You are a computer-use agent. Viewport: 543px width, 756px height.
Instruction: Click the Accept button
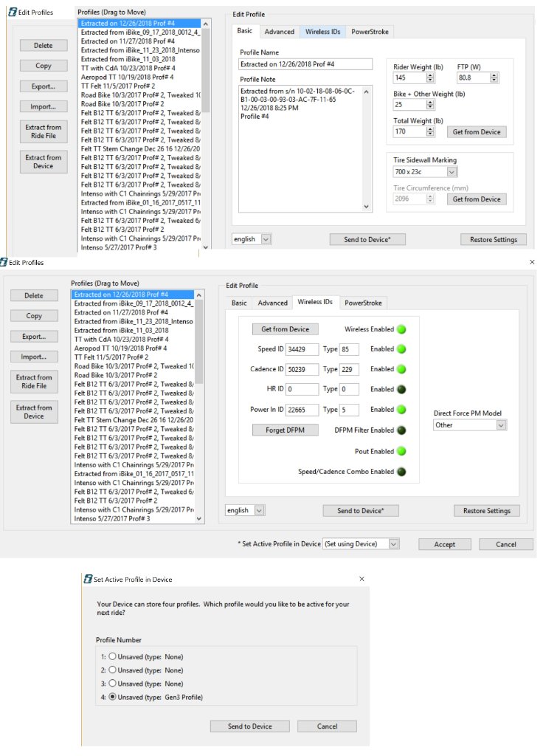pyautogui.click(x=444, y=544)
